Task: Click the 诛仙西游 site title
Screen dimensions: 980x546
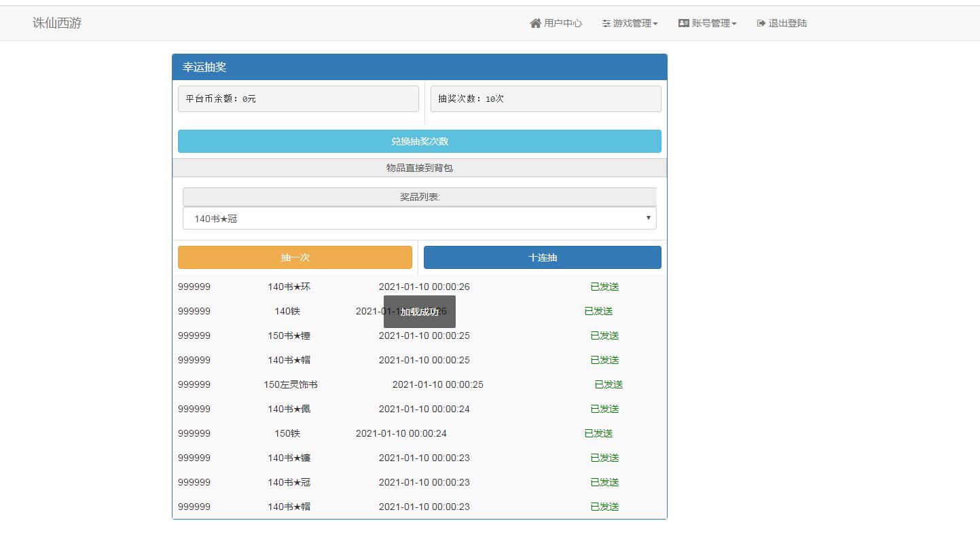Action: point(57,23)
